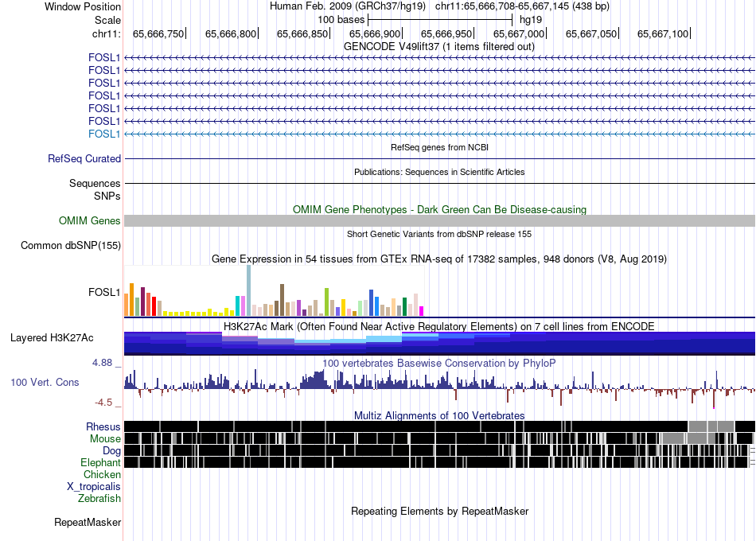Click the Rhesus alignment row bar
756x541 pixels.
point(440,426)
